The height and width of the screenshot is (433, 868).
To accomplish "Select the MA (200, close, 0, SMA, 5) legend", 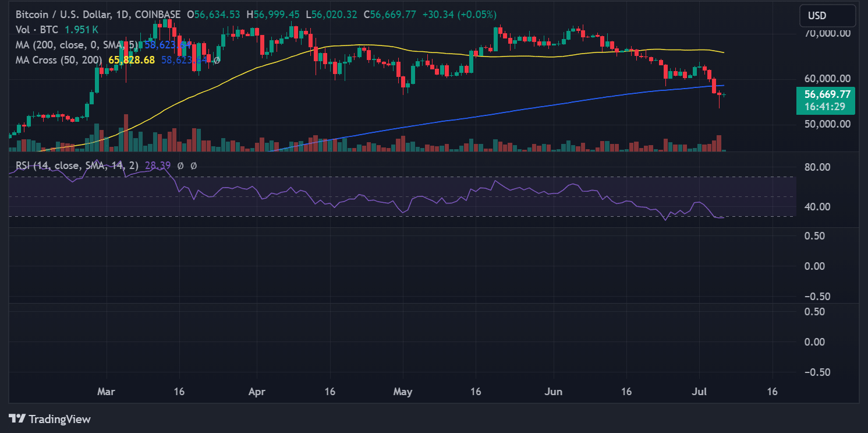I will [78, 45].
